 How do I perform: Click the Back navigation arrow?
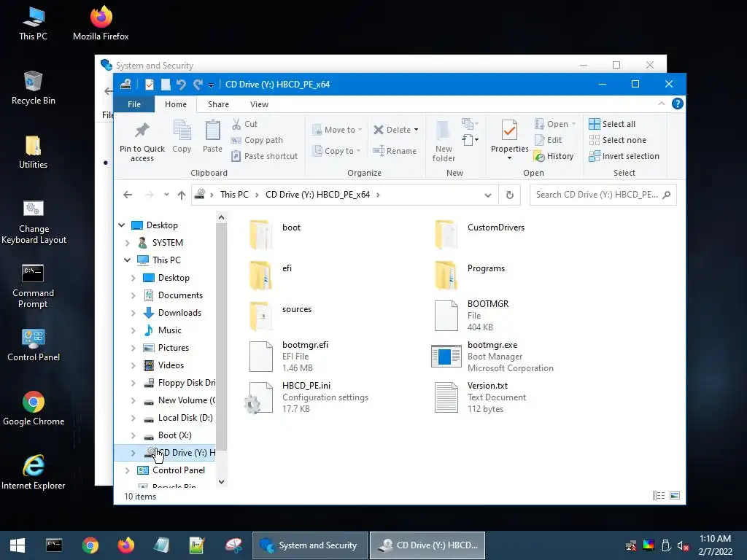(128, 195)
